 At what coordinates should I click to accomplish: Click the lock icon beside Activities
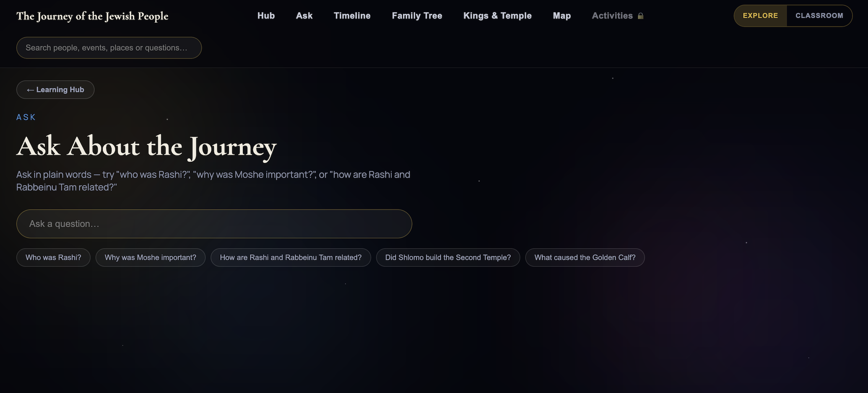[x=640, y=16]
